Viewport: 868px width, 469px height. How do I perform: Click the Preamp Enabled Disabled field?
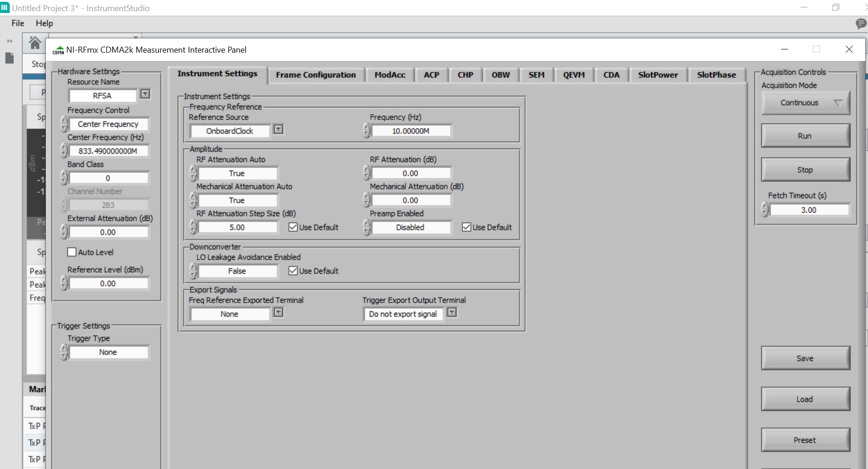click(x=411, y=227)
